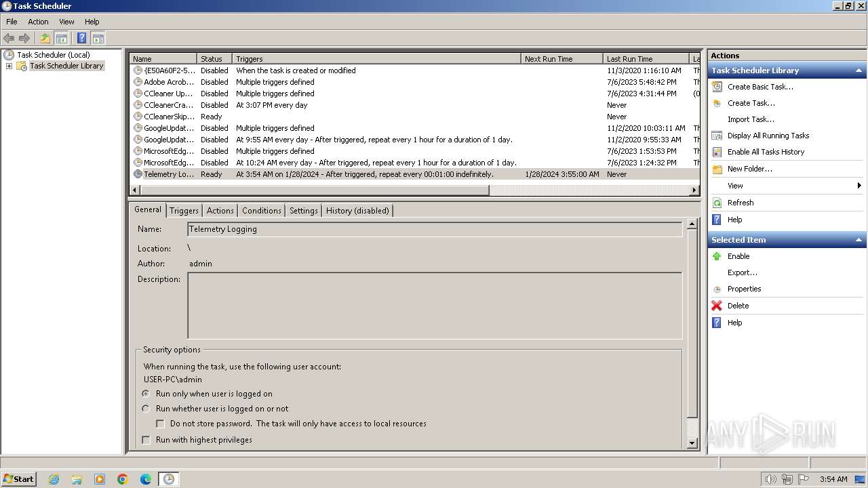868x488 pixels.
Task: Open Google Chrome from the taskbar
Action: coord(123,479)
